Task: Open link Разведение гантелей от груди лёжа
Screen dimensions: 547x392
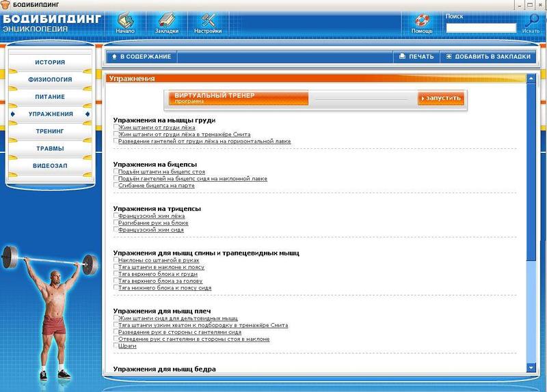Action: pos(204,141)
